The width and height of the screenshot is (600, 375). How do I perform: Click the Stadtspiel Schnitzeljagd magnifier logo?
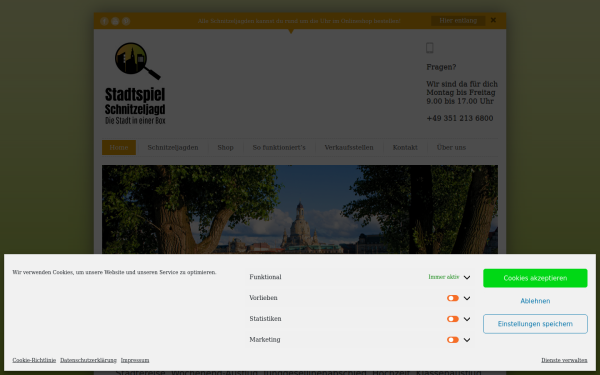point(135,83)
